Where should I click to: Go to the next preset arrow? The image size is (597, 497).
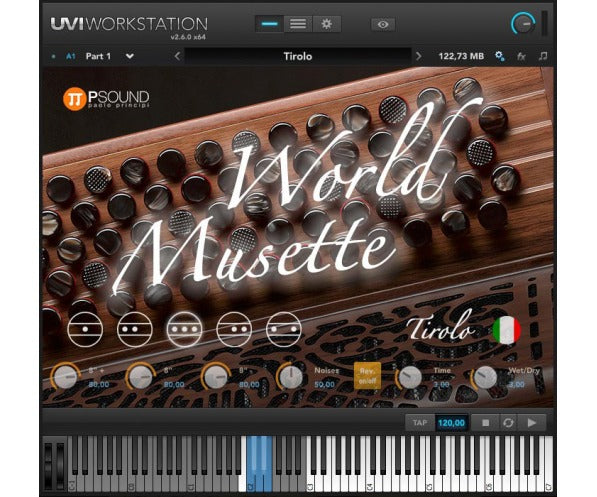point(418,56)
